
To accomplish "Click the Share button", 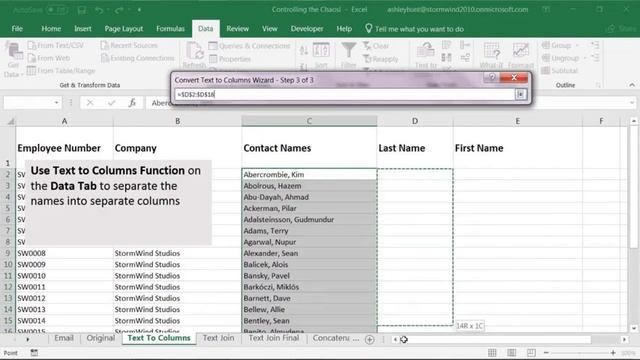I will pos(621,29).
